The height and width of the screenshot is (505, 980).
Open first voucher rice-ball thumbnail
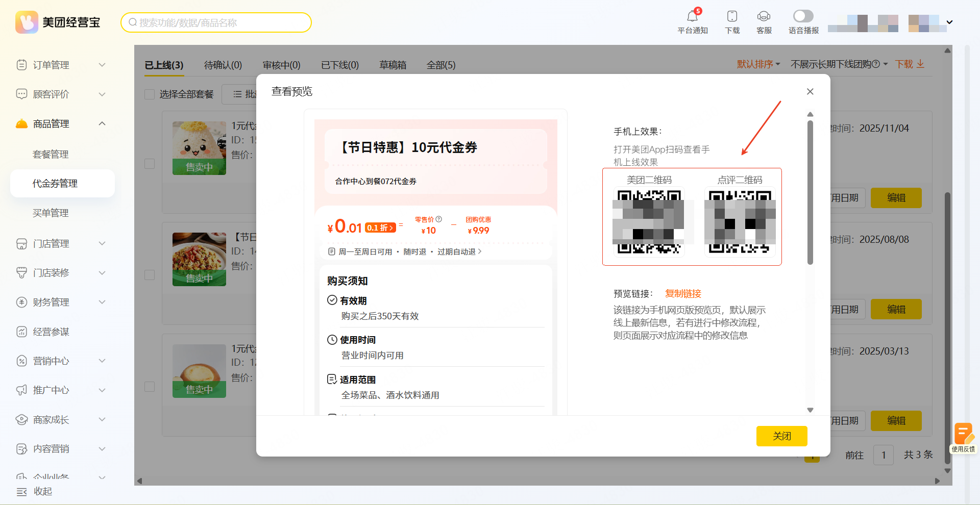[x=199, y=148]
